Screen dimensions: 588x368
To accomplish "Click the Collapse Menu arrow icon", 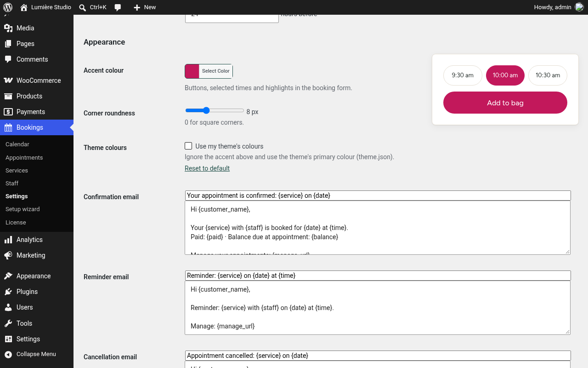I will 8,354.
